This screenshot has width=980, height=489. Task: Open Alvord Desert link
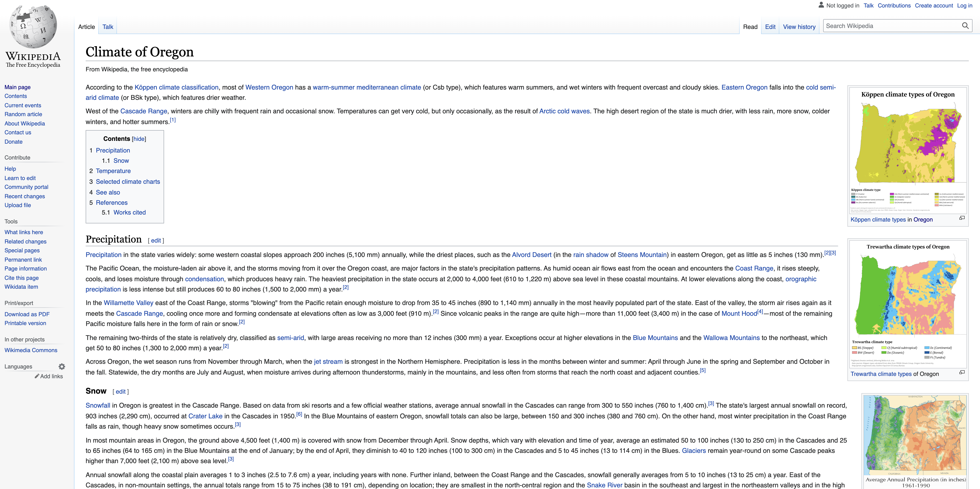[531, 255]
